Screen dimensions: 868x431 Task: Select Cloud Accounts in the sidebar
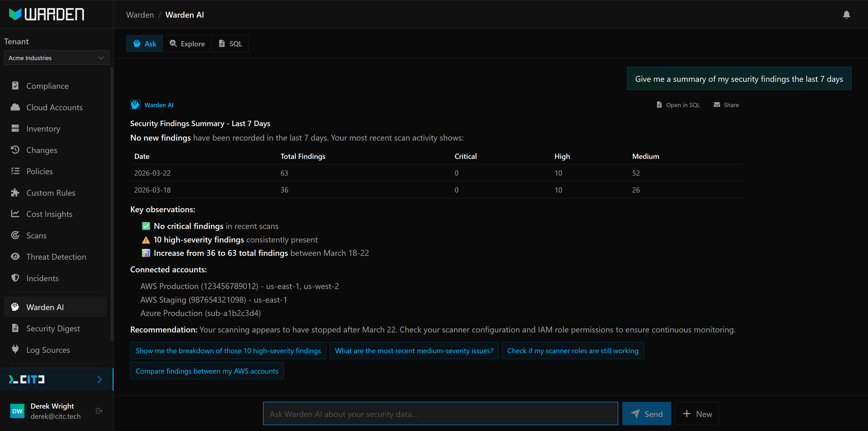click(54, 107)
